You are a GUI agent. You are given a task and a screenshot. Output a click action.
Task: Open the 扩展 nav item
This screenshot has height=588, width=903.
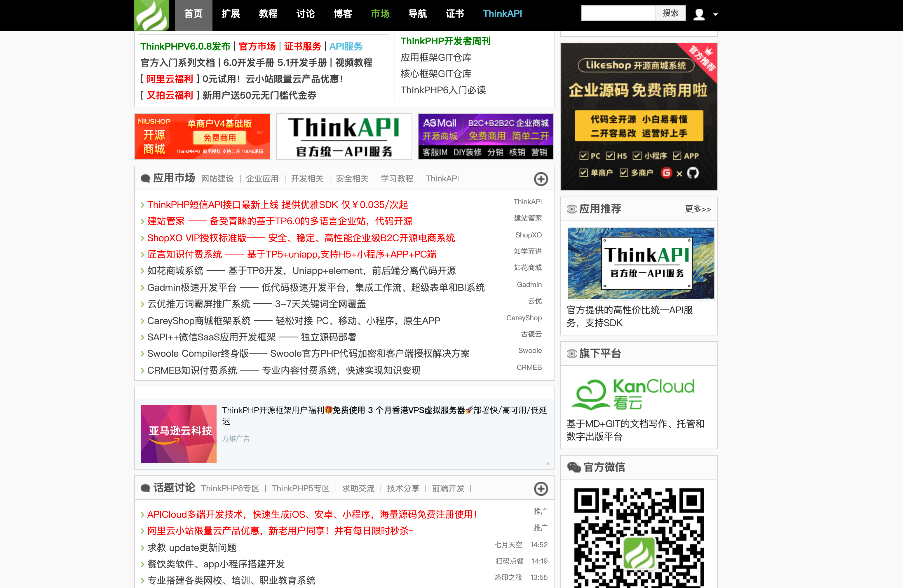[x=231, y=14]
